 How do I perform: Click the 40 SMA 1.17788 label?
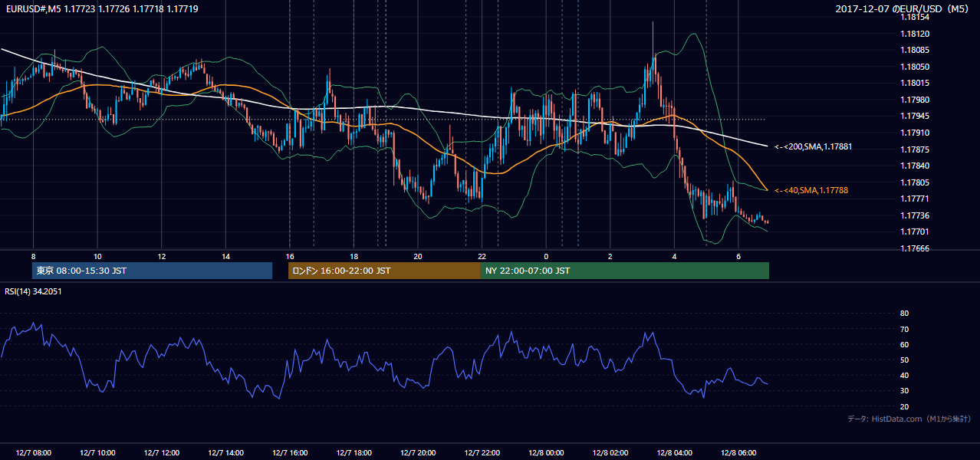811,190
